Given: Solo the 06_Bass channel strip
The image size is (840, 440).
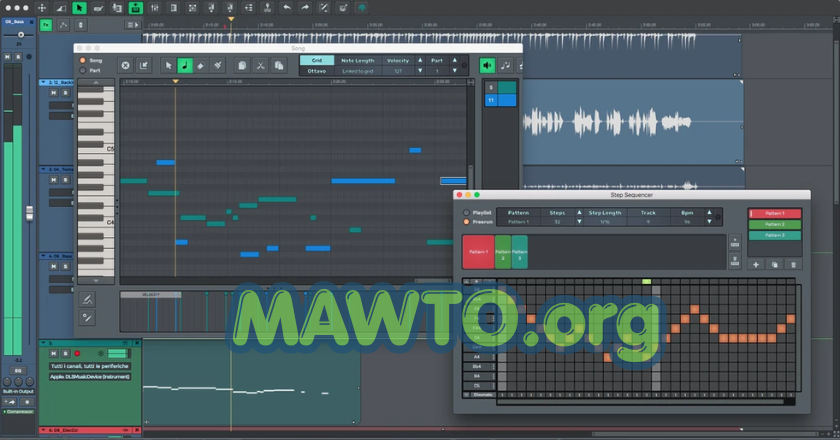Looking at the screenshot, I should pos(18,56).
